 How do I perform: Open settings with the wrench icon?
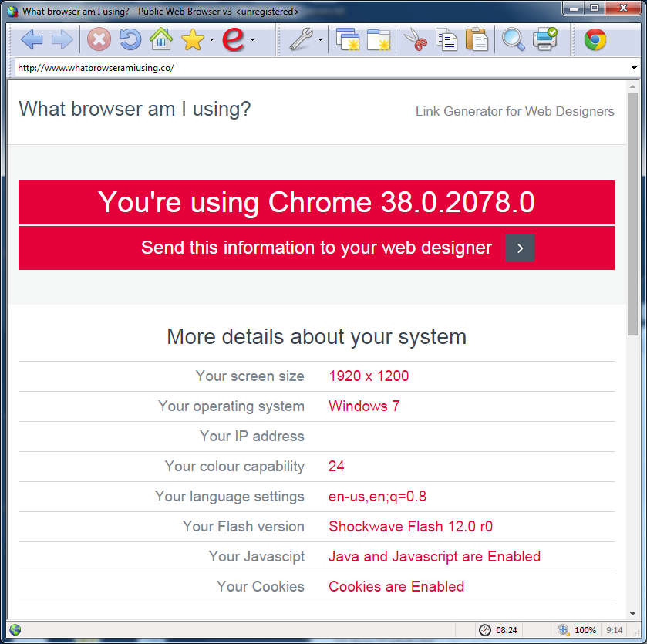click(x=302, y=39)
